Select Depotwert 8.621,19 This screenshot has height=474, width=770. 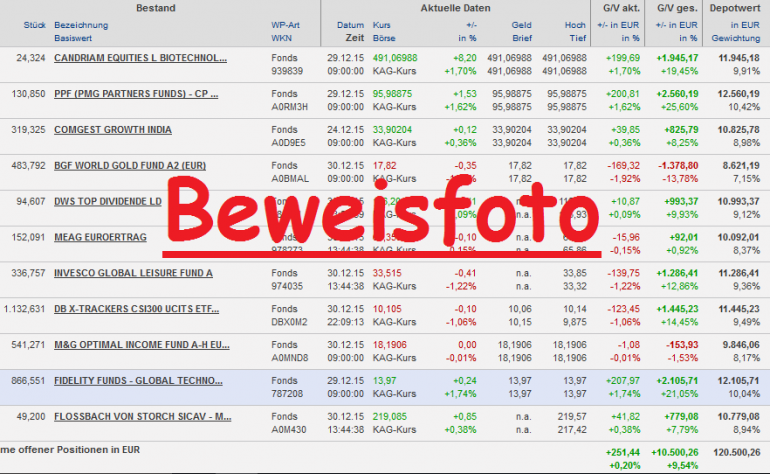click(x=741, y=166)
